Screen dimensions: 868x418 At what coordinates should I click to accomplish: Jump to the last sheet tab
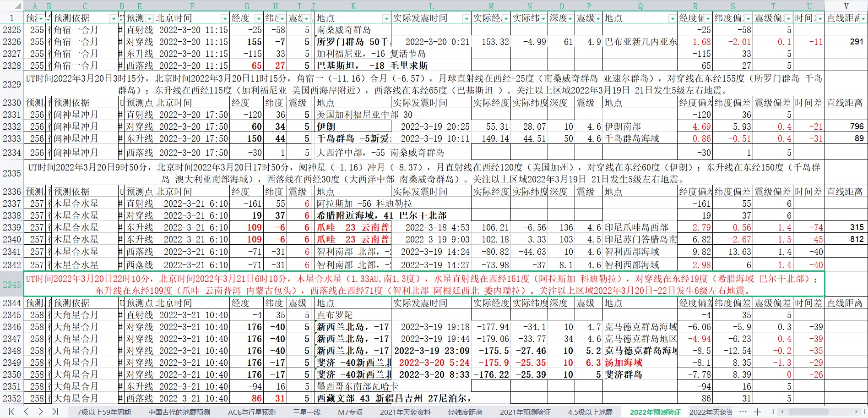coord(55,412)
